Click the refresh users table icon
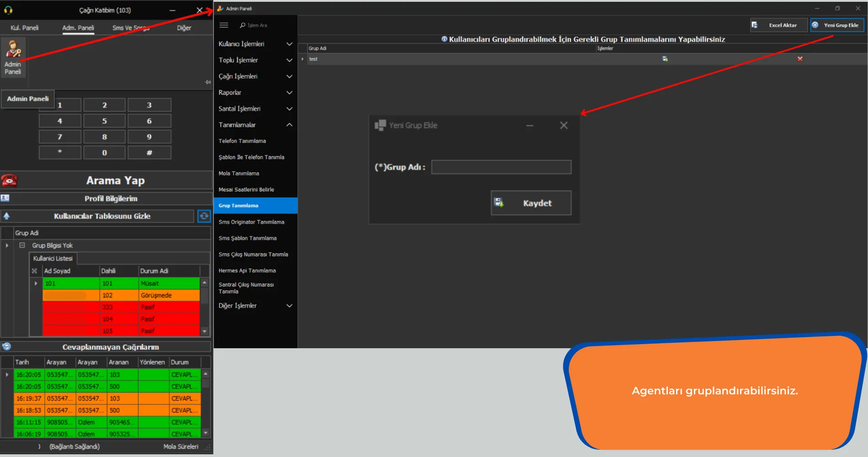The width and height of the screenshot is (868, 457). click(204, 216)
